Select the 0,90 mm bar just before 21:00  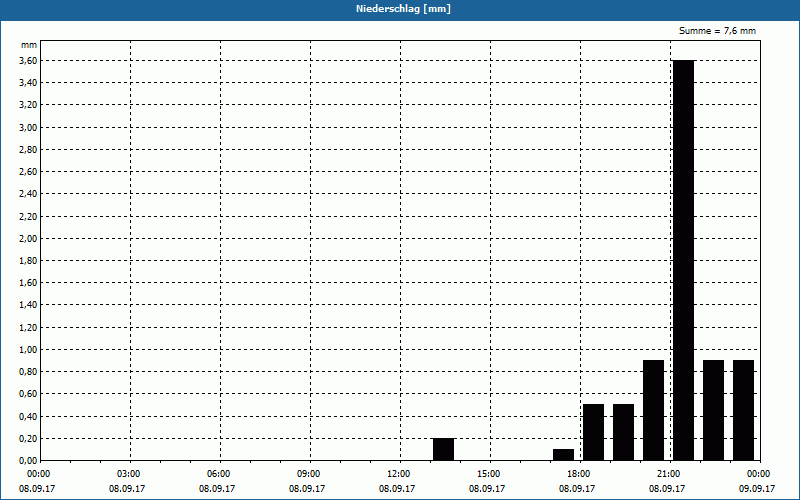tap(654, 411)
